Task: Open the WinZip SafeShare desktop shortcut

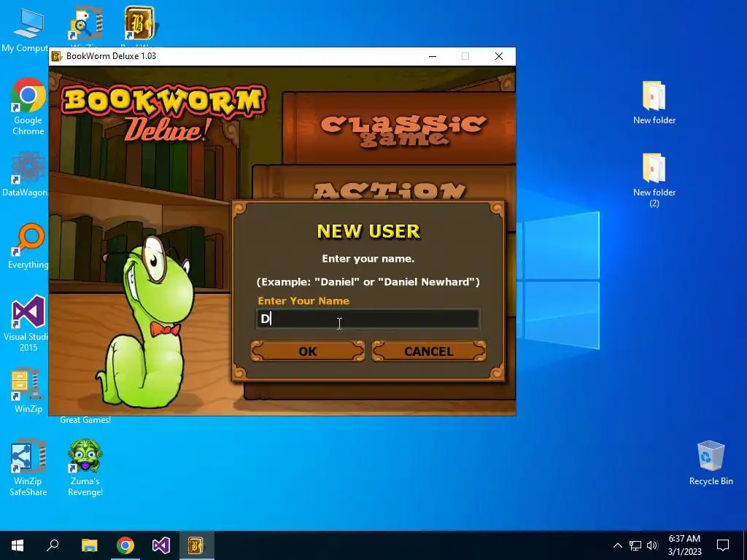Action: 28,467
